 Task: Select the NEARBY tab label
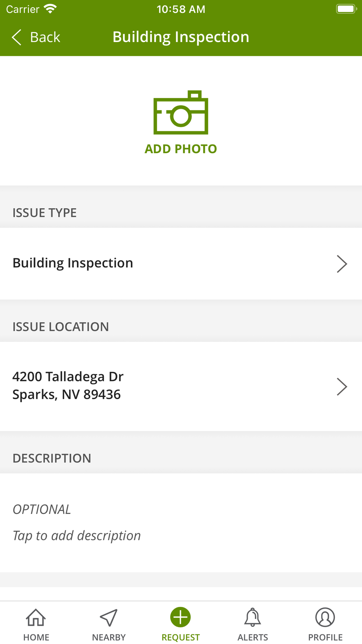click(109, 637)
